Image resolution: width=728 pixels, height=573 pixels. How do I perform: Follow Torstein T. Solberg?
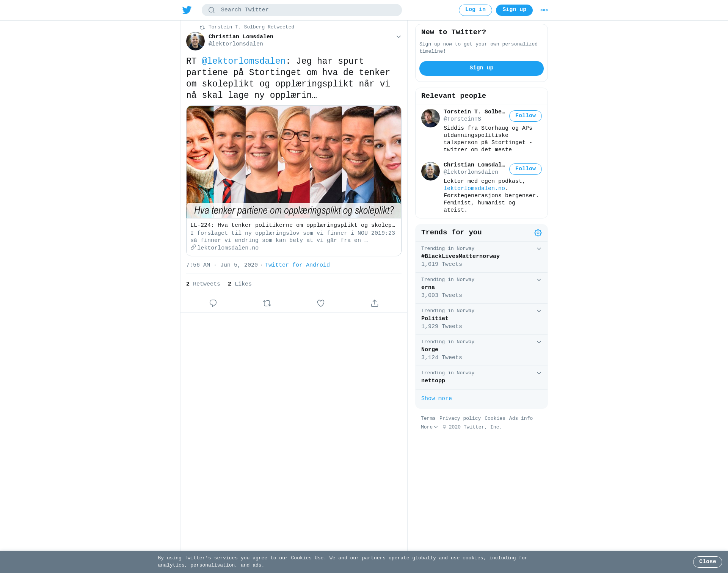pyautogui.click(x=526, y=116)
